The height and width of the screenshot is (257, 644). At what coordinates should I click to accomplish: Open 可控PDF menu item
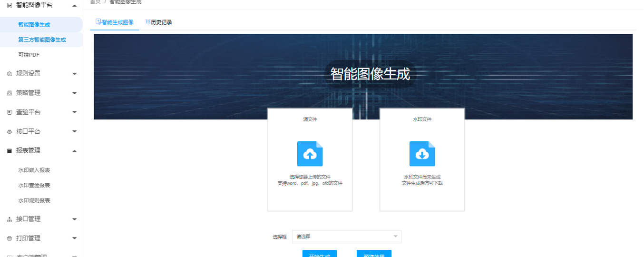(x=29, y=55)
